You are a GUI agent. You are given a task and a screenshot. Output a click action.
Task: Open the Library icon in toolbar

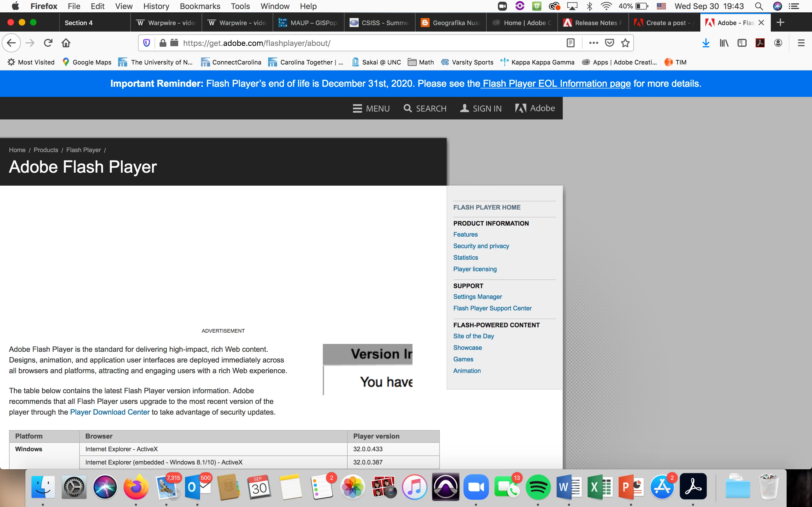coord(724,43)
